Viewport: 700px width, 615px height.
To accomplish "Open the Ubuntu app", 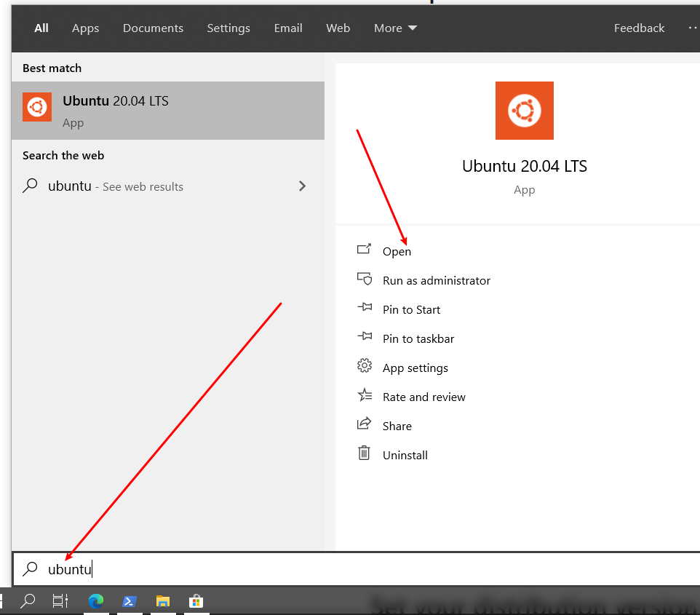I will pyautogui.click(x=397, y=251).
